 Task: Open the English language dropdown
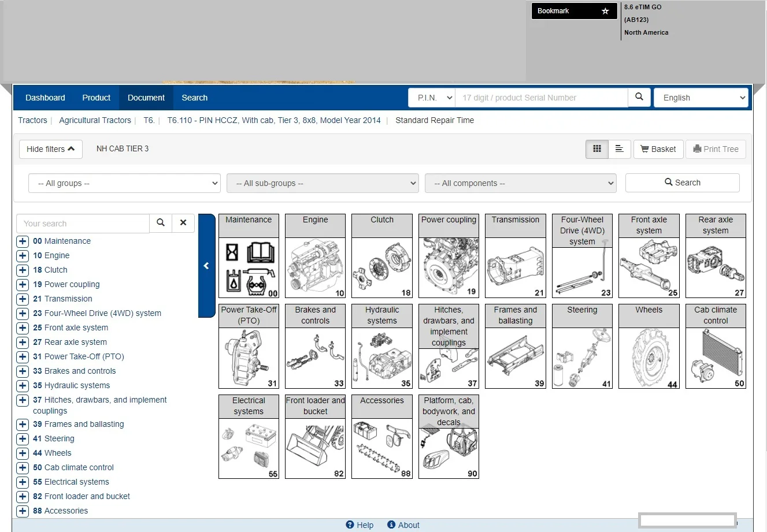coord(701,98)
